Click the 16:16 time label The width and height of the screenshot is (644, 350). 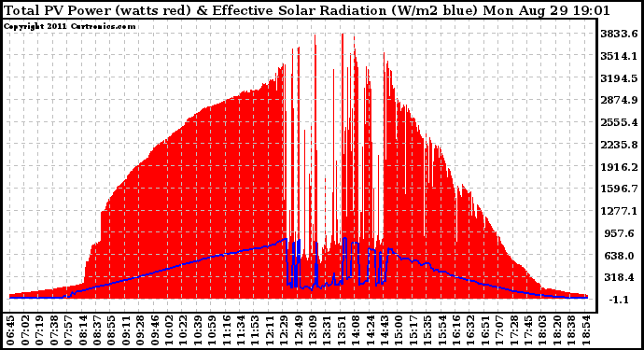coord(455,330)
